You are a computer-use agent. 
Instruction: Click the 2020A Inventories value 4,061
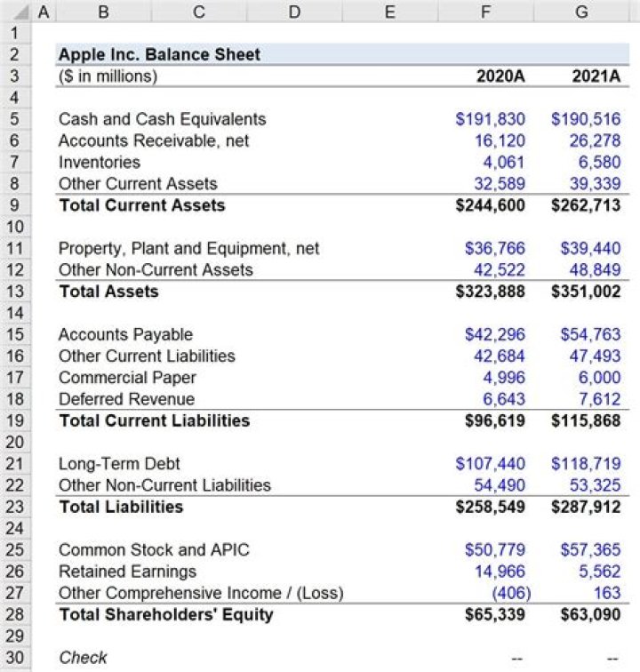(503, 163)
